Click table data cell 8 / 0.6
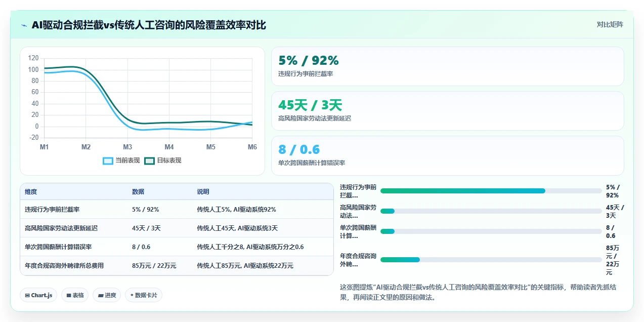 tap(141, 247)
